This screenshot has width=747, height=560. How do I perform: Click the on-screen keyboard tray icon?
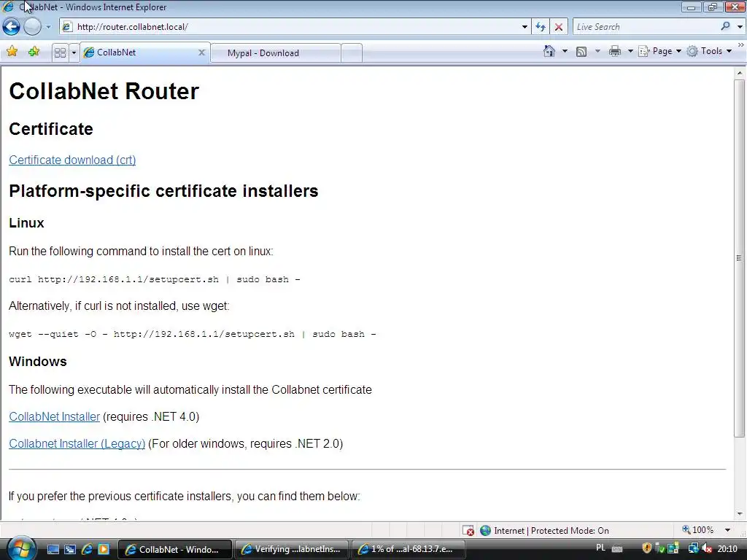coord(617,549)
